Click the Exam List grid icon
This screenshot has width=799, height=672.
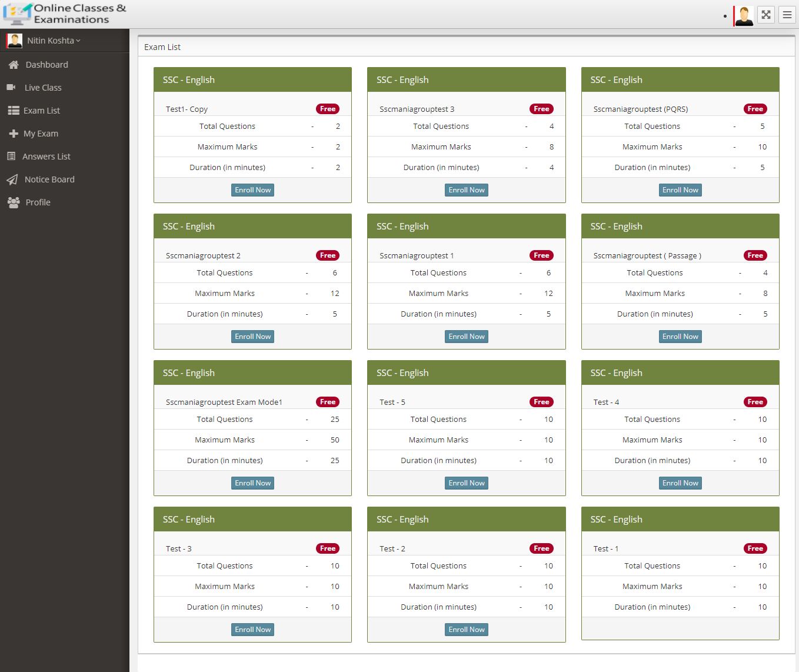point(13,111)
